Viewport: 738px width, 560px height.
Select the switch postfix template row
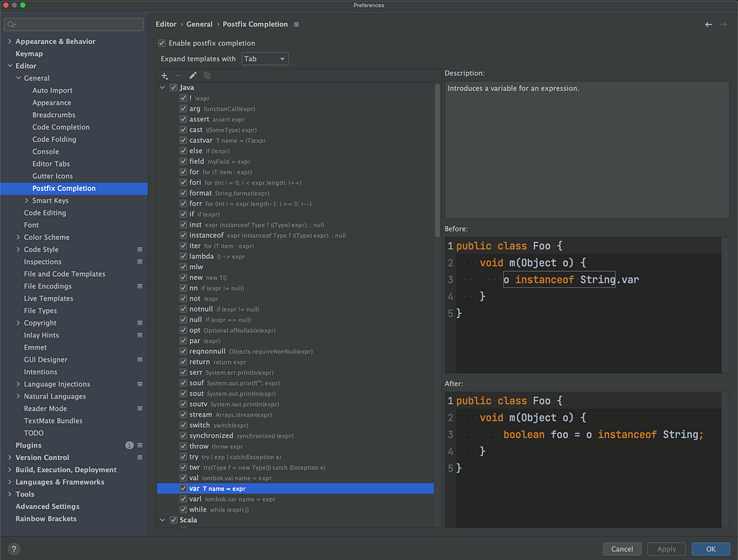click(295, 425)
